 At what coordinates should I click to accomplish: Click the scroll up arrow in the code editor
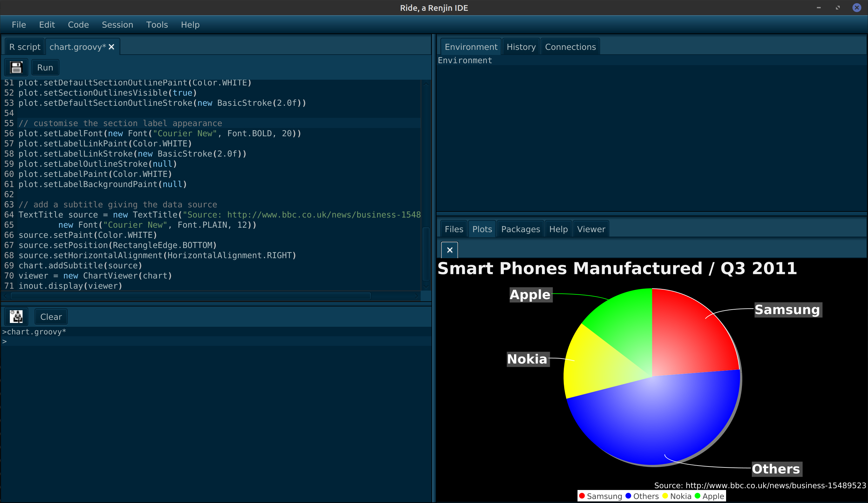[426, 84]
